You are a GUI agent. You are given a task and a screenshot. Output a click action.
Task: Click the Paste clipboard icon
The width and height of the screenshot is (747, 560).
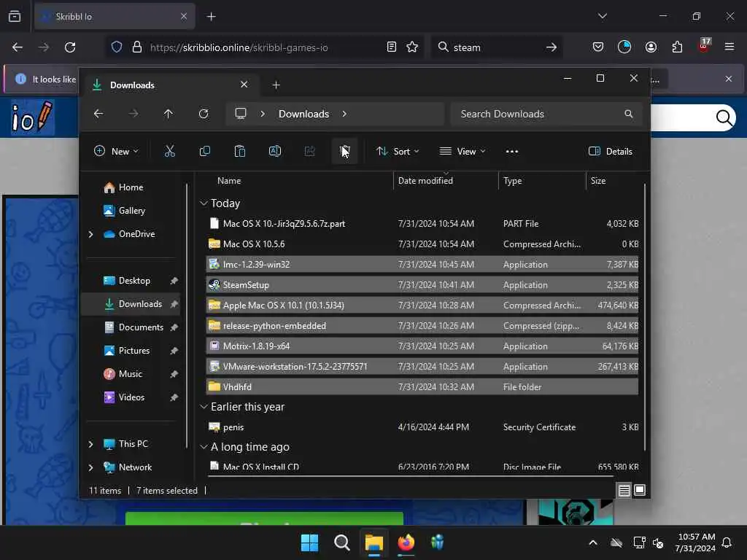pyautogui.click(x=239, y=152)
